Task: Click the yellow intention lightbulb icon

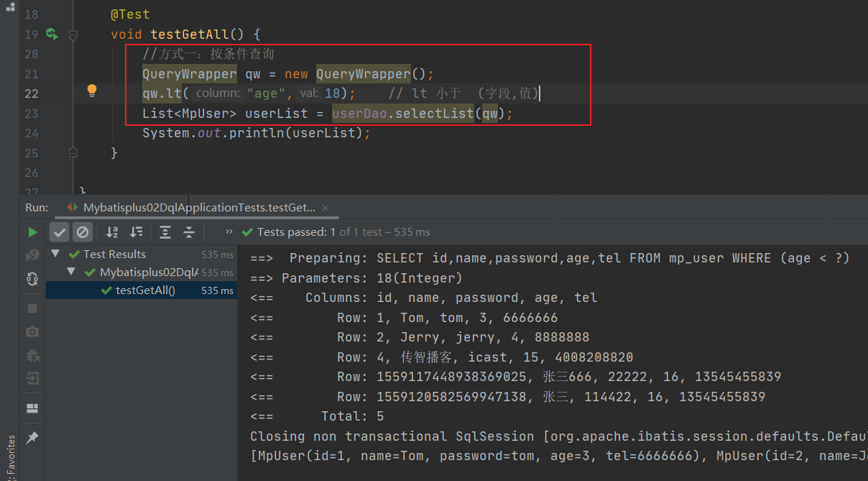Action: click(x=92, y=91)
